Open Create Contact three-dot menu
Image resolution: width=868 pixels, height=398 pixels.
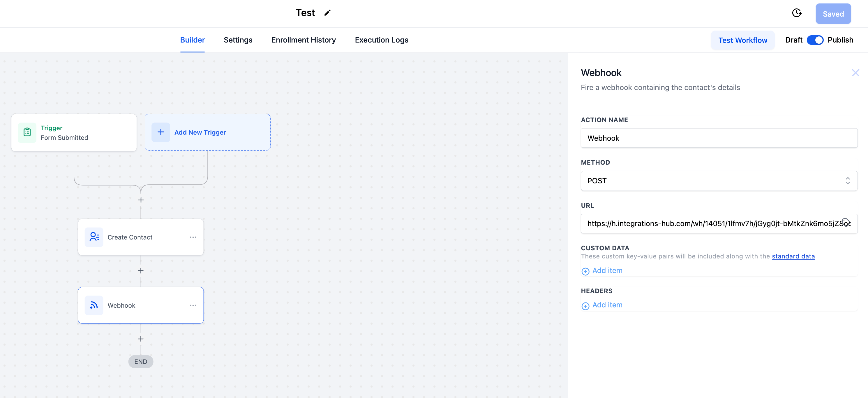click(x=193, y=237)
